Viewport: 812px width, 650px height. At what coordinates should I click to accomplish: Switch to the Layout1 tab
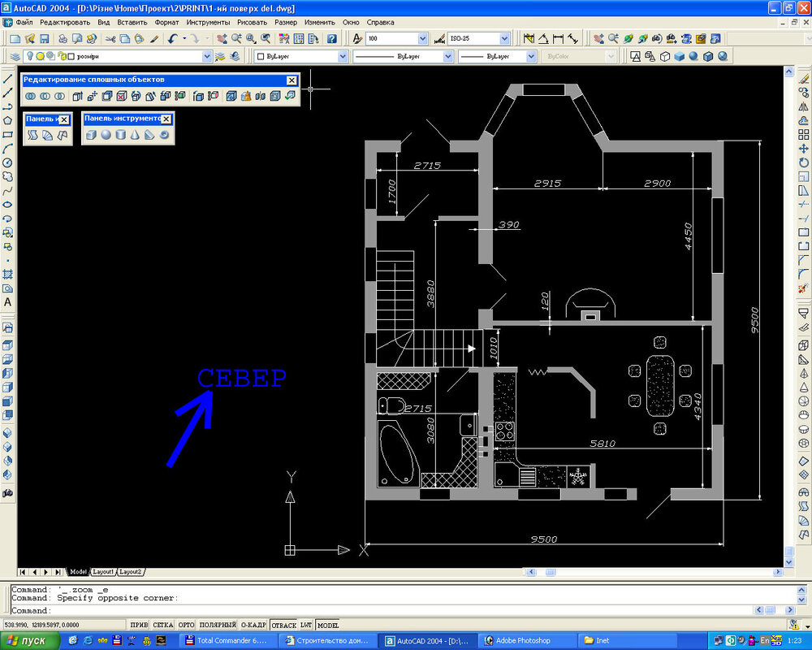[103, 572]
